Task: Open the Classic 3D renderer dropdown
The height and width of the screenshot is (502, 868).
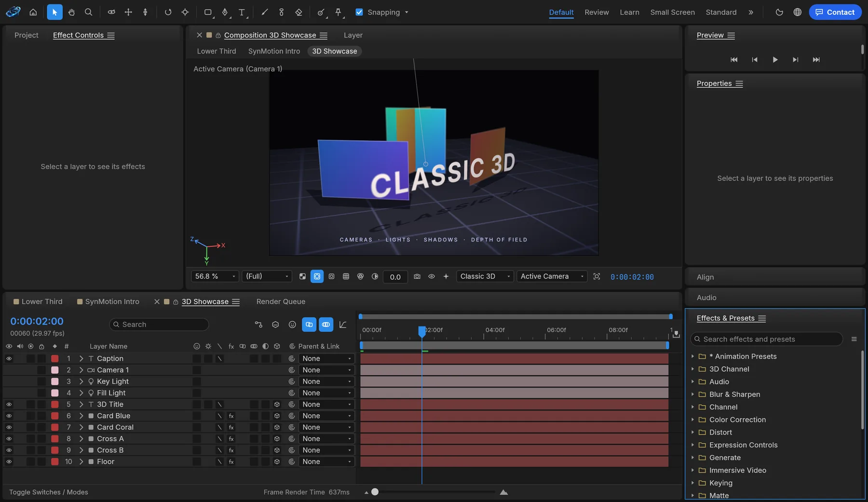Action: click(485, 276)
